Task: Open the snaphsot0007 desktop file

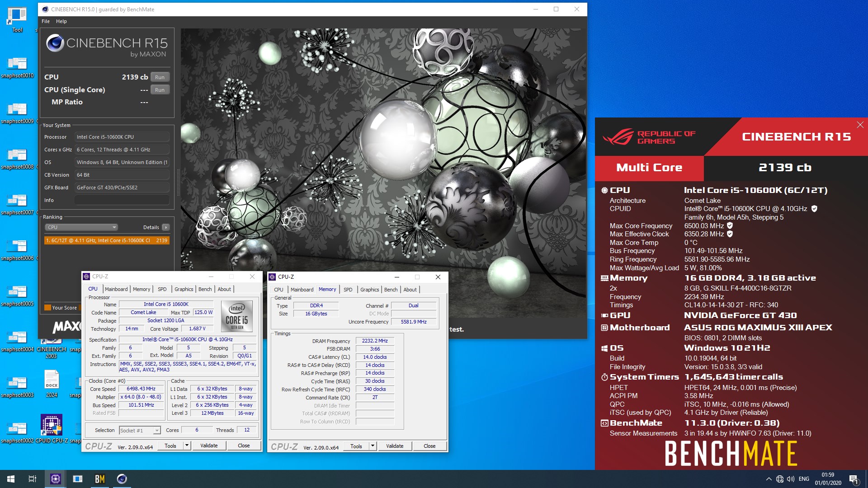Action: point(17,204)
